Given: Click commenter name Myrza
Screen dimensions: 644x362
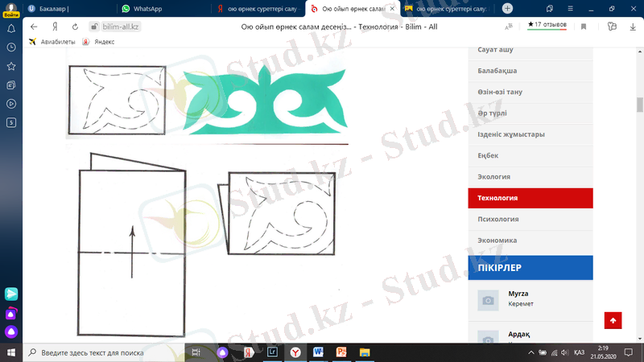Looking at the screenshot, I should [x=518, y=294].
